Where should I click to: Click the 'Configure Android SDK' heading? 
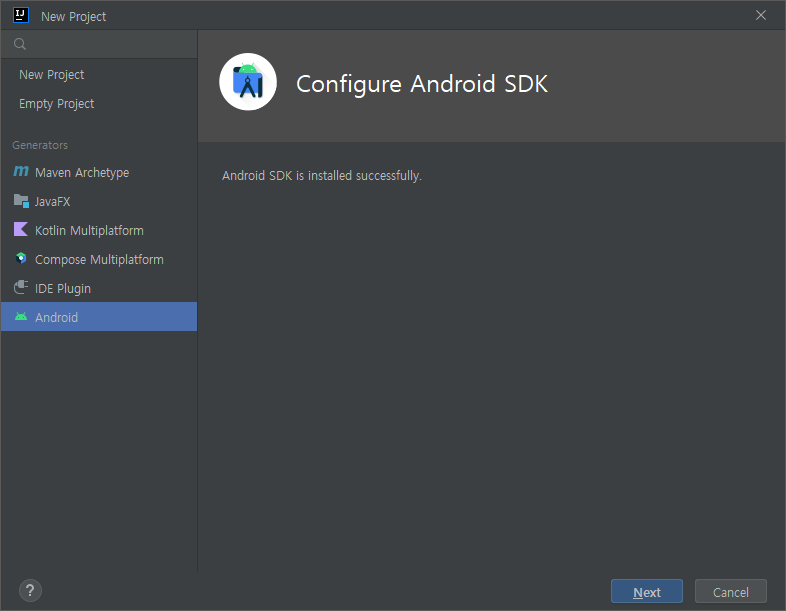[422, 84]
